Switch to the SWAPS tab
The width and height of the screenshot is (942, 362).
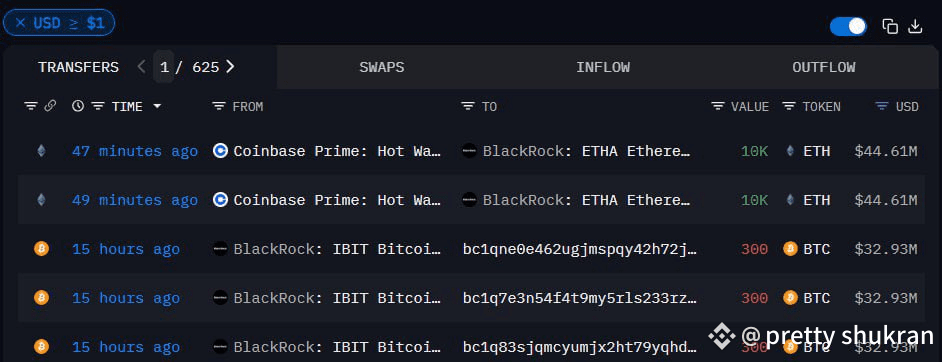point(381,67)
